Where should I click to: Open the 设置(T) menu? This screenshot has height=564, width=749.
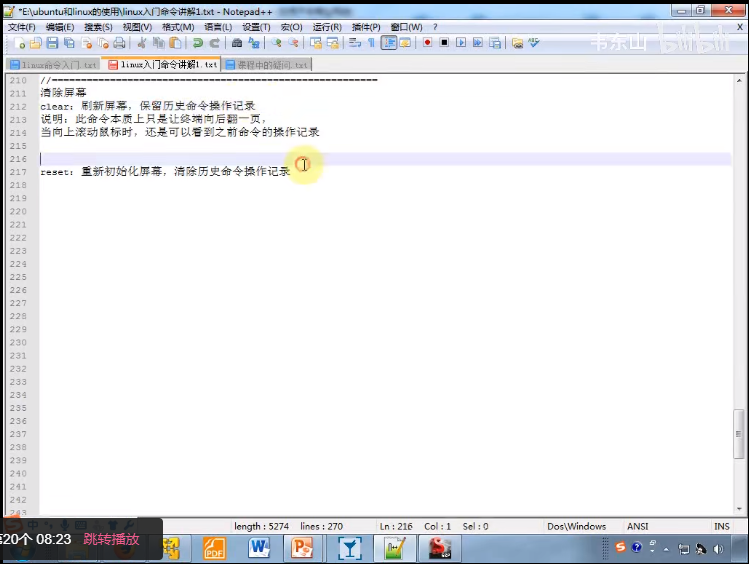pyautogui.click(x=256, y=27)
